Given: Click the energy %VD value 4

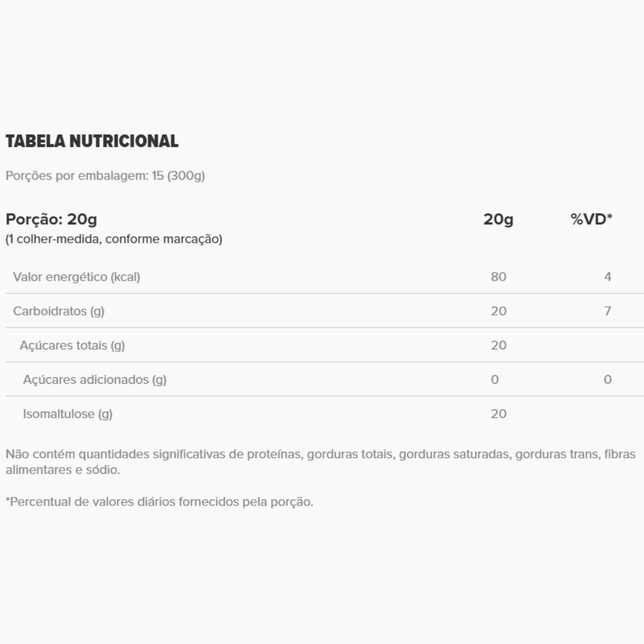Looking at the screenshot, I should [x=608, y=277].
